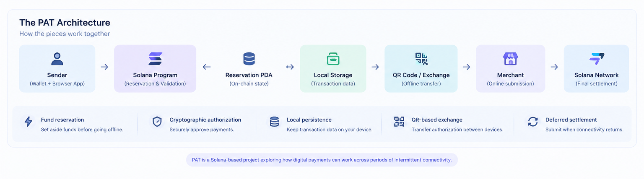This screenshot has width=644, height=179.
Task: Click the shield checkmark authorization icon
Action: 157,122
